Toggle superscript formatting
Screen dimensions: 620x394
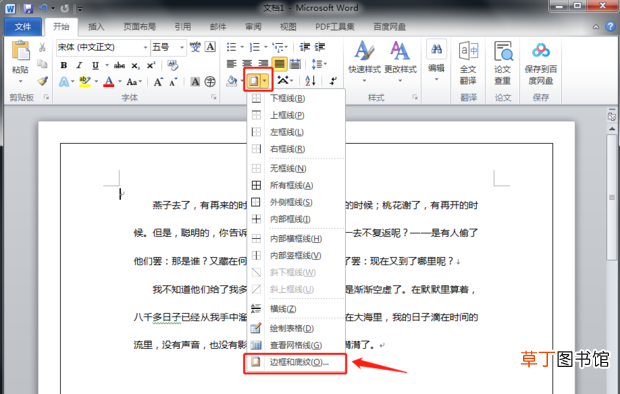pos(151,65)
